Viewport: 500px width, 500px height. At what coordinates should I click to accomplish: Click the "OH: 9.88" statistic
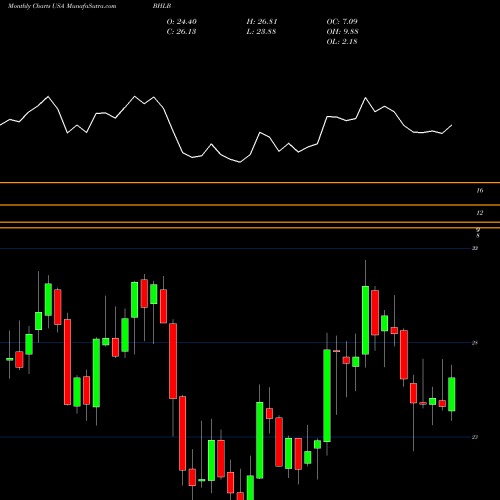343,32
